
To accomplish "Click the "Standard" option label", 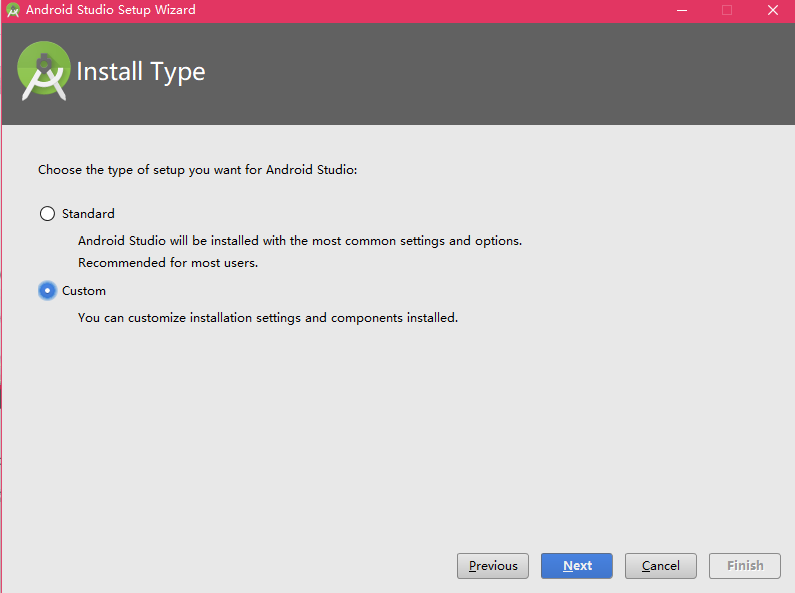I will point(88,213).
